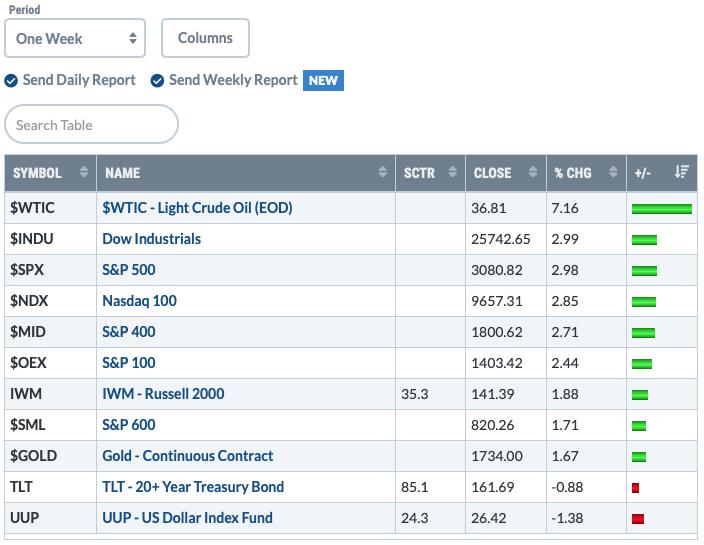The width and height of the screenshot is (704, 545).
Task: Toggle Send Weekly Report checkbox
Action: [x=157, y=81]
